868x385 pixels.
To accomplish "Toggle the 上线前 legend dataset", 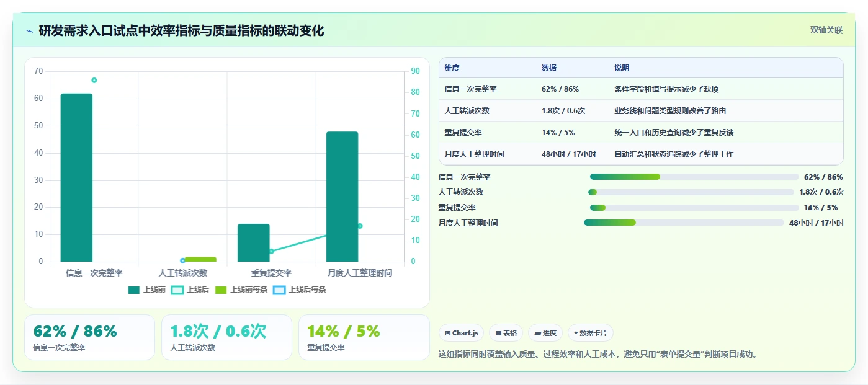I will coord(146,290).
